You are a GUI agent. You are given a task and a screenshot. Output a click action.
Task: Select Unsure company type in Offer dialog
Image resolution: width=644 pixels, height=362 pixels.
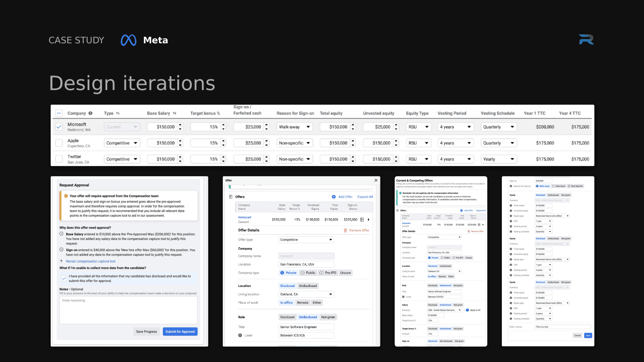346,273
